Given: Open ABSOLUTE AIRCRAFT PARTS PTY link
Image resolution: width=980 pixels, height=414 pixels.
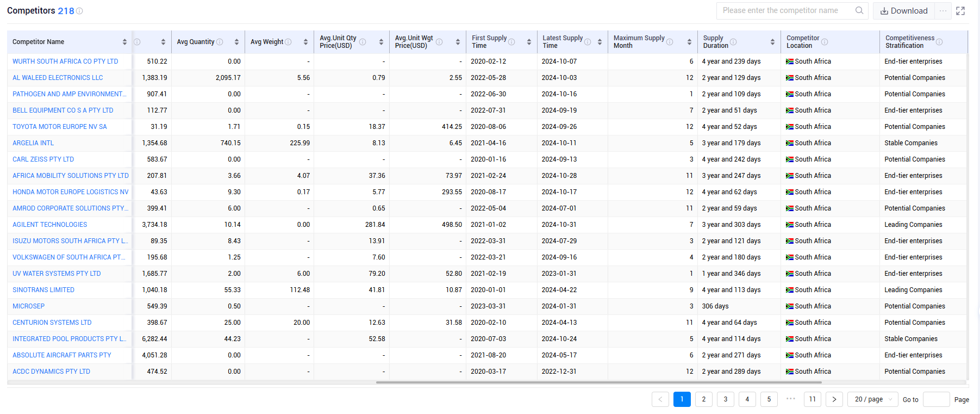Looking at the screenshot, I should (x=62, y=355).
